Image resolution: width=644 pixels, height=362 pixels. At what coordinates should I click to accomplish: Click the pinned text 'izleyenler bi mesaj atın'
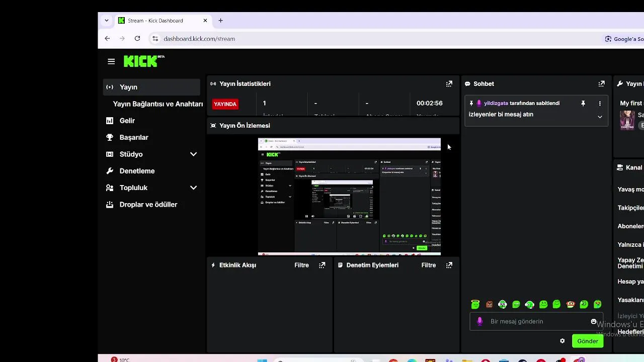pos(501,114)
